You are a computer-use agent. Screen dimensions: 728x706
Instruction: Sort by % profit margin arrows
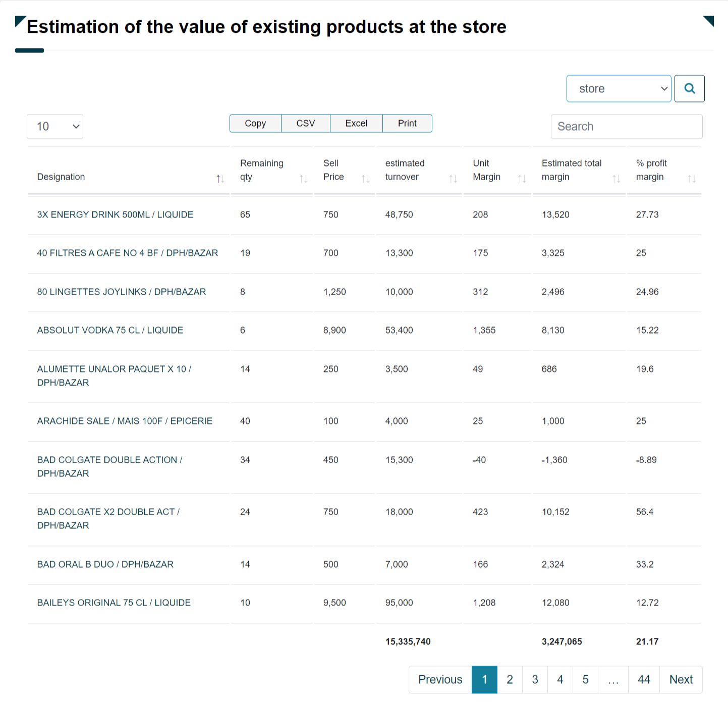point(692,179)
